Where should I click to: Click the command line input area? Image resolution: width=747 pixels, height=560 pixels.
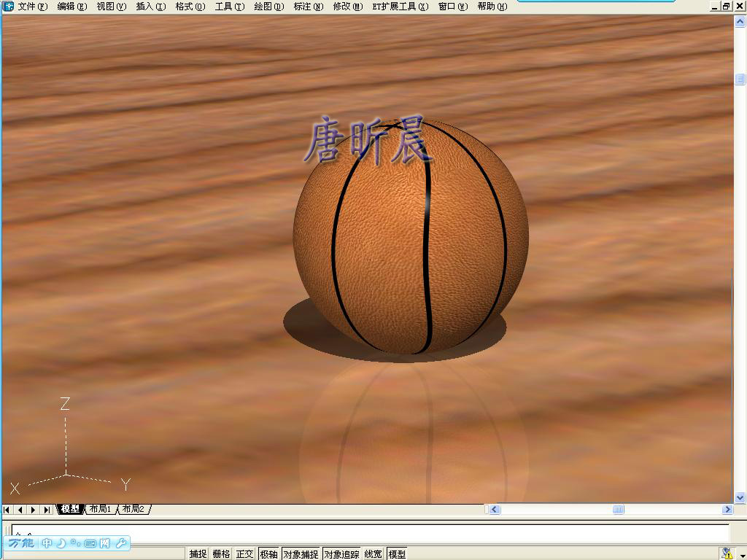pos(370,532)
